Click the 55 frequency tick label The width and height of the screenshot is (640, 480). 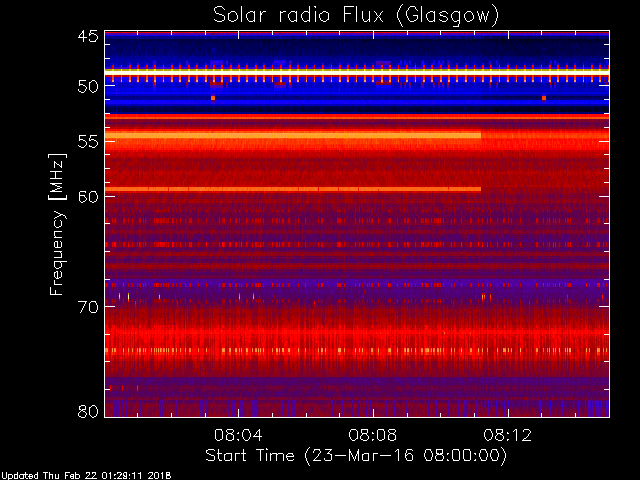click(x=88, y=142)
